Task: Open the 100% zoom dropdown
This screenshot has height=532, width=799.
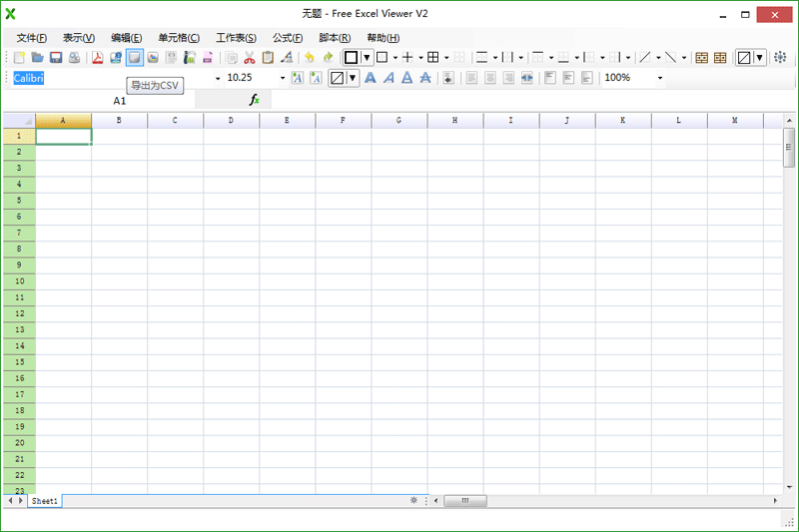Action: tap(660, 79)
